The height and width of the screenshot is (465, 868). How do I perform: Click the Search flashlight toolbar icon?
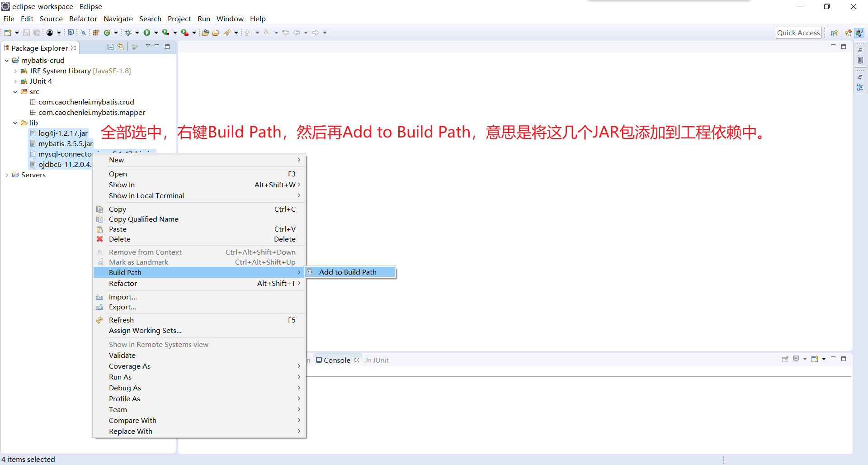[227, 33]
